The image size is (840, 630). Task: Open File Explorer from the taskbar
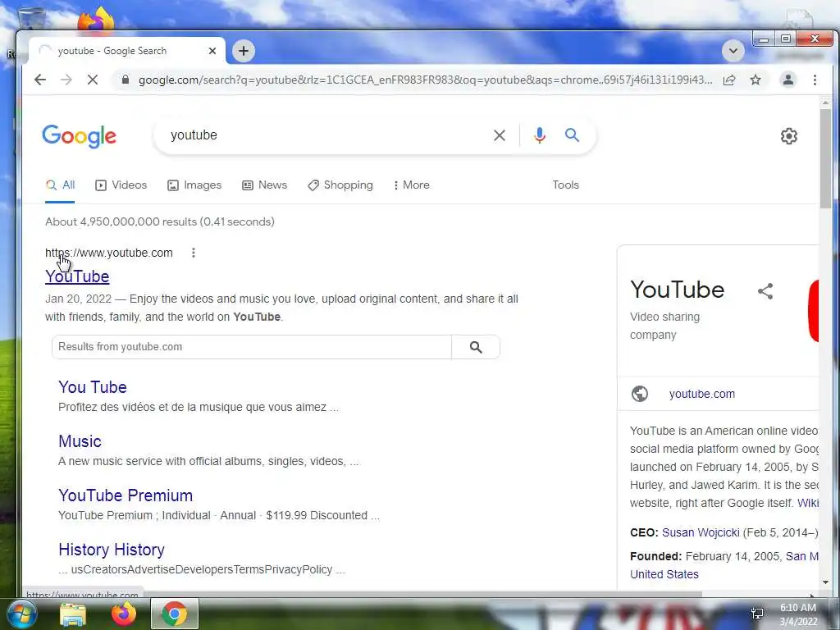pos(73,614)
